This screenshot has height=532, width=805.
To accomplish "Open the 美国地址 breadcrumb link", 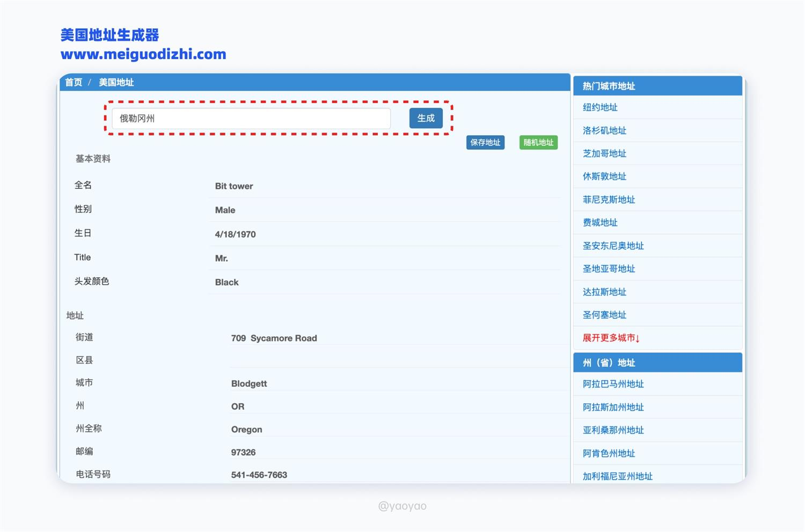I will click(116, 82).
